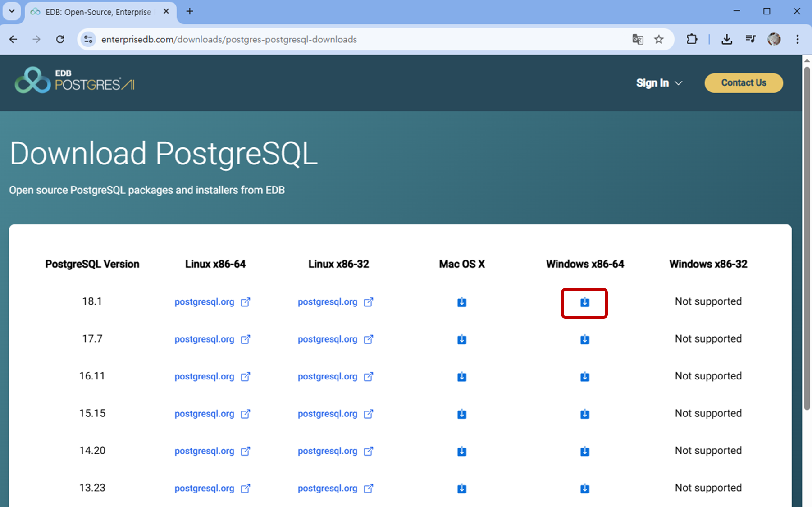Open postgresql.org link for version 17.7 Linux x86-32

click(327, 339)
